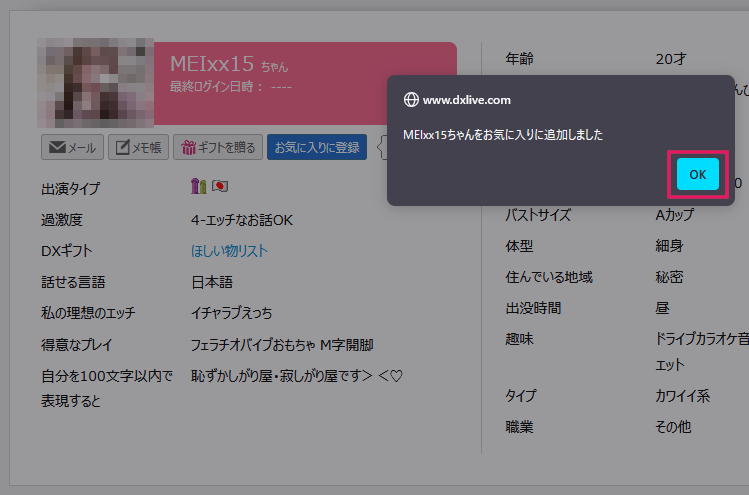Click the www.dxlive.com dialog title
The image size is (749, 495).
(467, 100)
